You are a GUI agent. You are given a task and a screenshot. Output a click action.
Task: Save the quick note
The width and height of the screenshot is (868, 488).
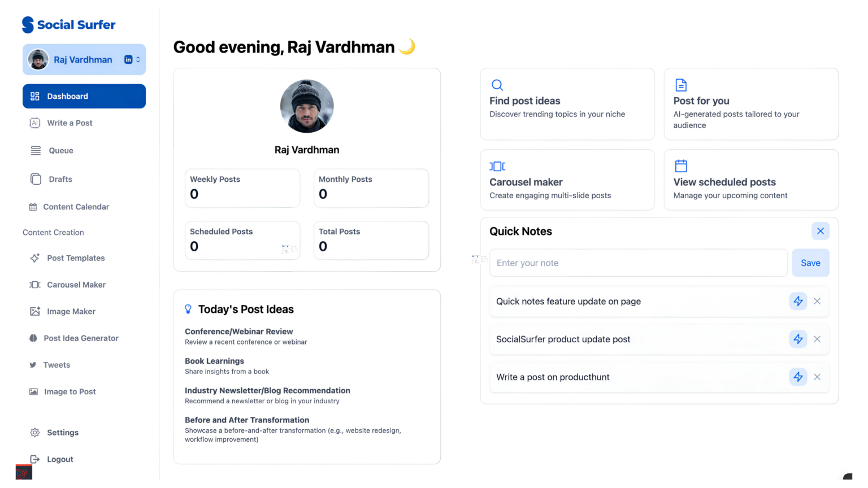[x=810, y=263]
